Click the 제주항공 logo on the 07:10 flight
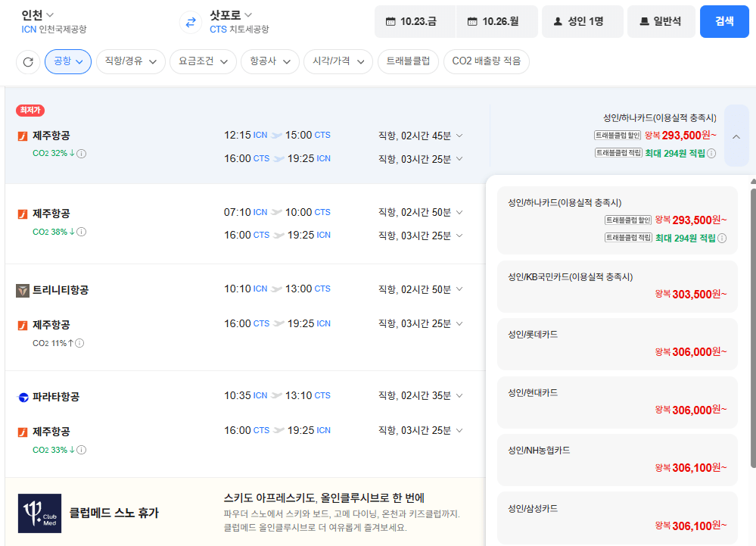Image resolution: width=756 pixels, height=546 pixels. 23,214
